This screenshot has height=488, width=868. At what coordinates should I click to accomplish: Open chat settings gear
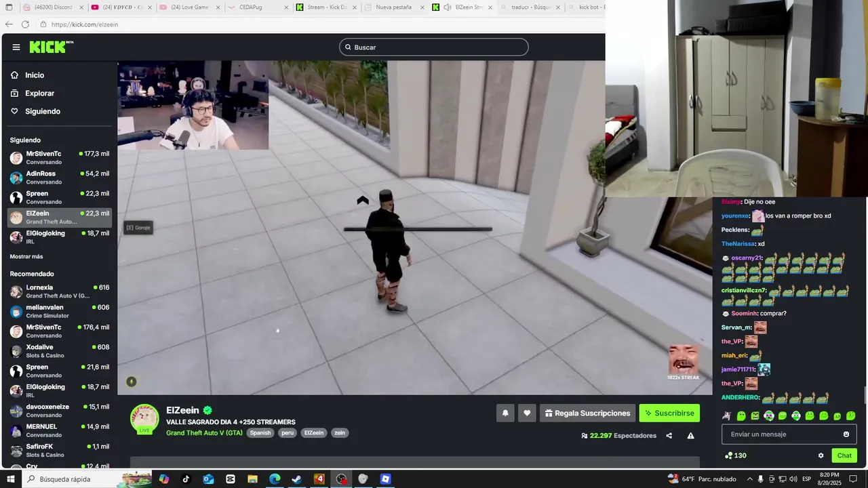[821, 455]
